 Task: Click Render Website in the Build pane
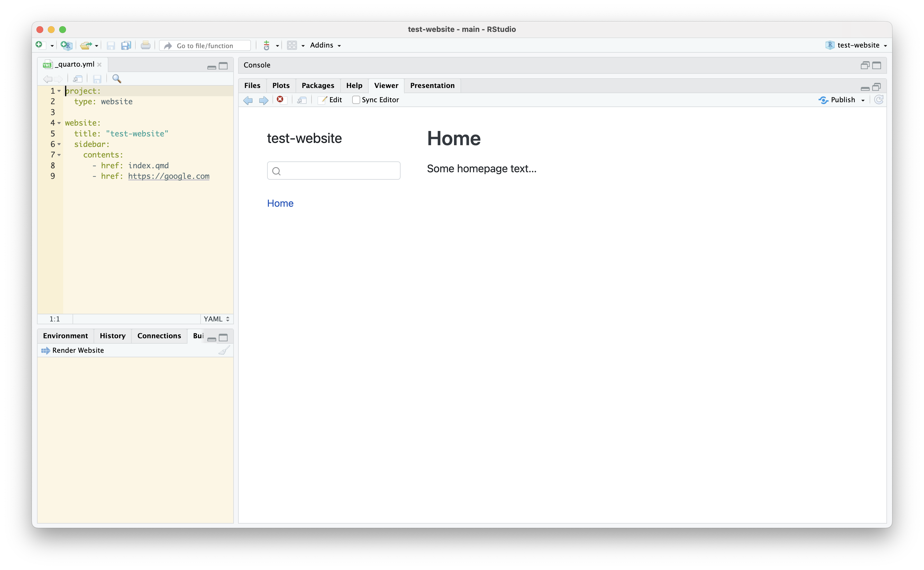coord(72,350)
